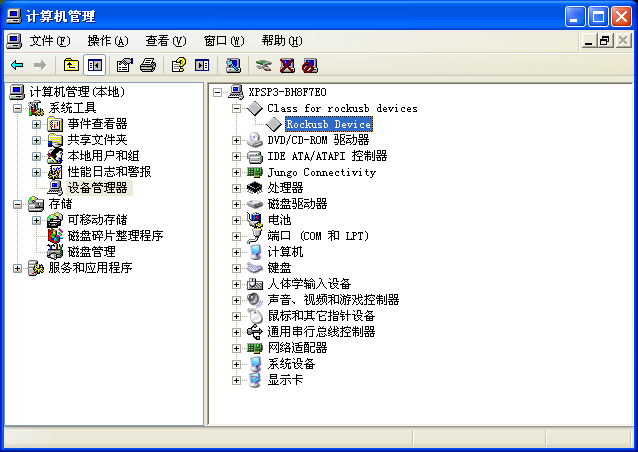This screenshot has height=452, width=638.
Task: Select 服务和应用程序 tree item
Action: (x=90, y=268)
